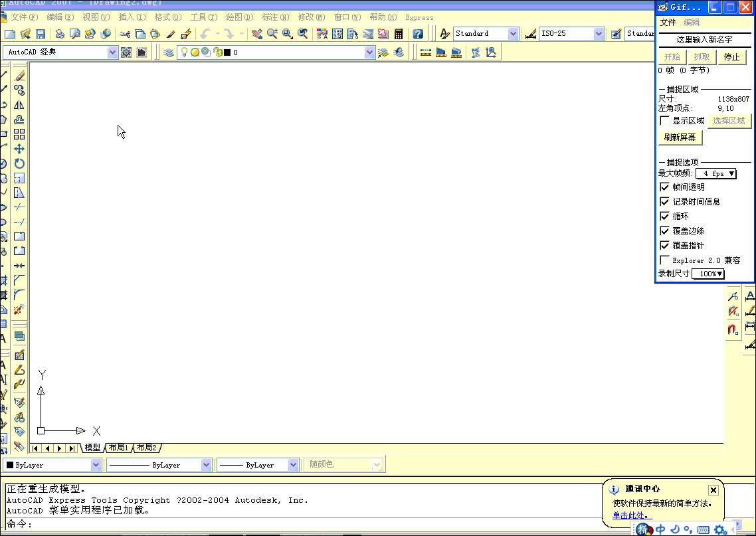
Task: Open AutoCAD 经典 workspace dropdown
Action: (112, 52)
